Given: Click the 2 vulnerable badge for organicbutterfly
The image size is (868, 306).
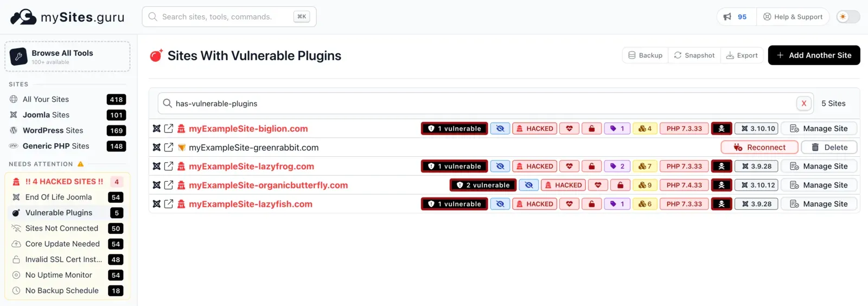Looking at the screenshot, I should pos(483,185).
